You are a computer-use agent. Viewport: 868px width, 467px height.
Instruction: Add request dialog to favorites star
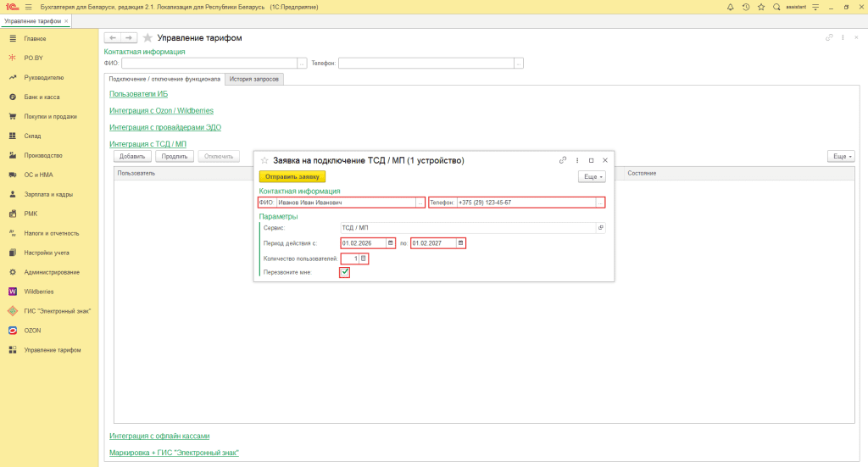coord(264,160)
